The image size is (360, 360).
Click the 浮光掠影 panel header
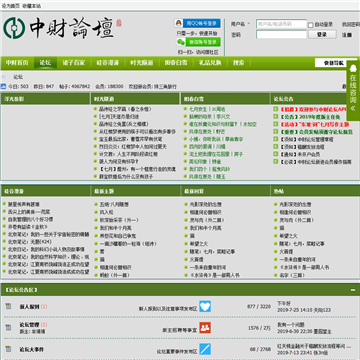point(45,99)
